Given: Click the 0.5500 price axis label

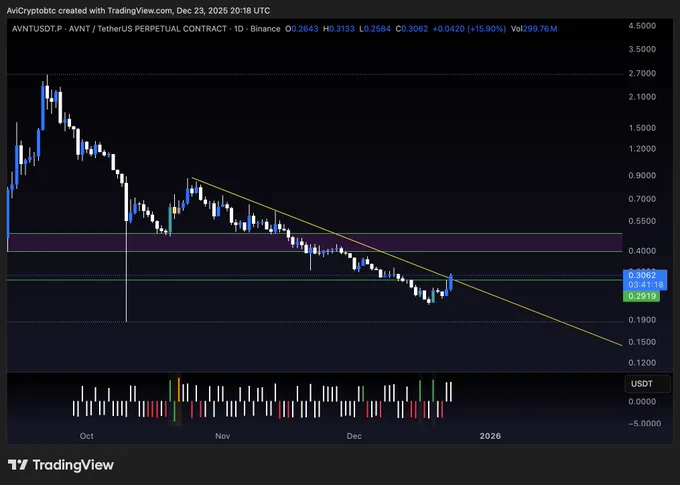Looking at the screenshot, I should [x=642, y=221].
